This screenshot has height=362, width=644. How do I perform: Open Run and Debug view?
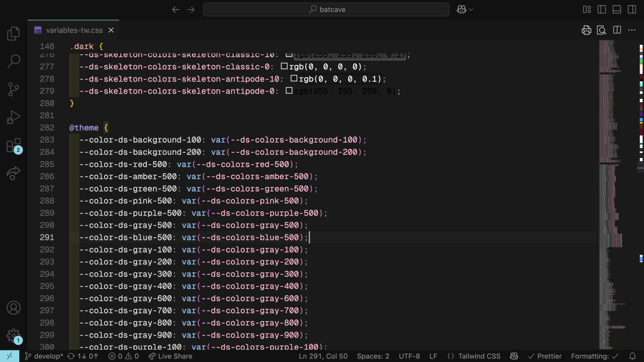tap(13, 117)
